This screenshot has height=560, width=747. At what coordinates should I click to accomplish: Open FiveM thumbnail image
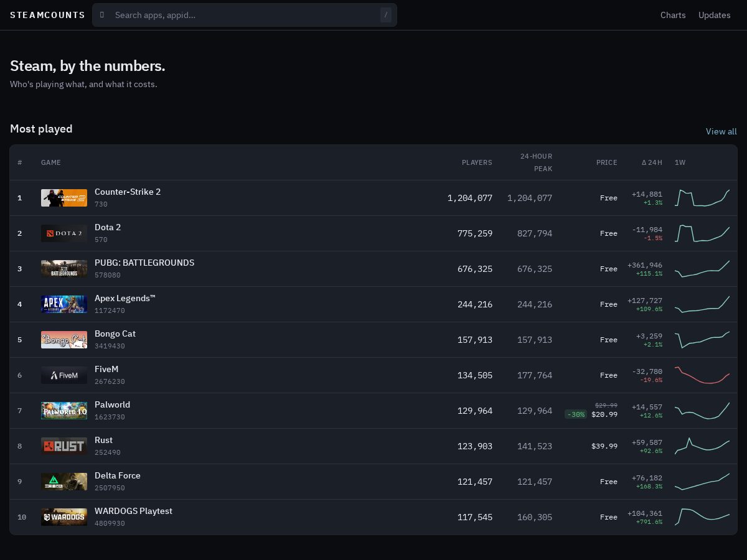pyautogui.click(x=64, y=375)
